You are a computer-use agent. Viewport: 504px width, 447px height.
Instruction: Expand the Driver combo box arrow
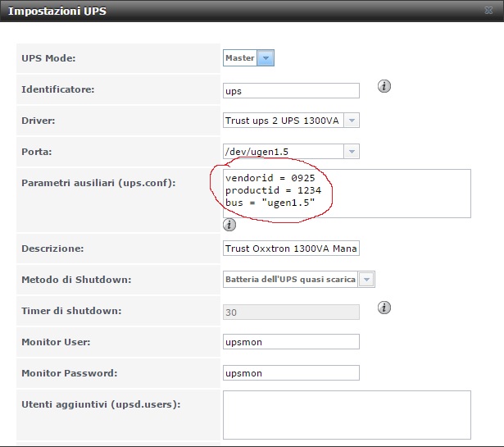(x=352, y=121)
